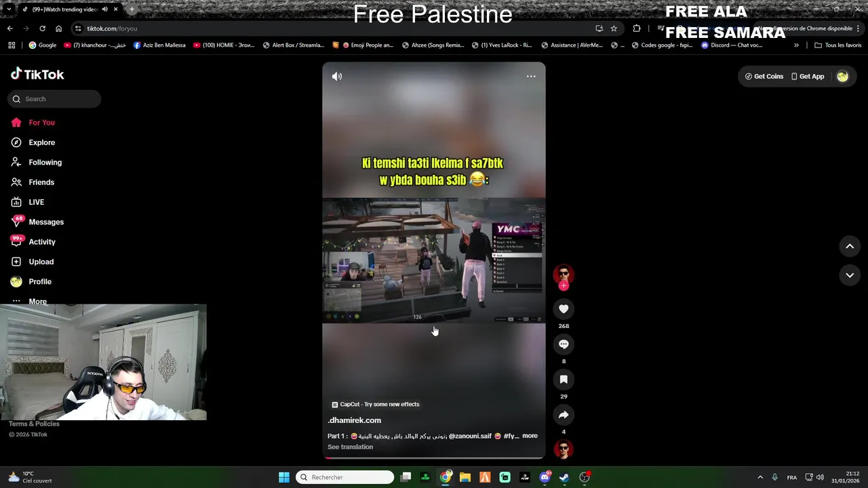
Task: Open the taskbar volume control
Action: tap(820, 477)
